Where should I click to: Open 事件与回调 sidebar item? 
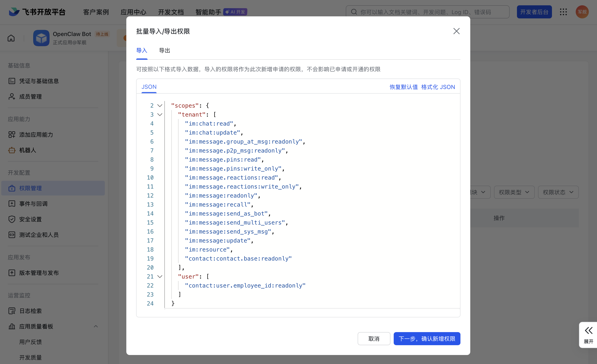(33, 204)
